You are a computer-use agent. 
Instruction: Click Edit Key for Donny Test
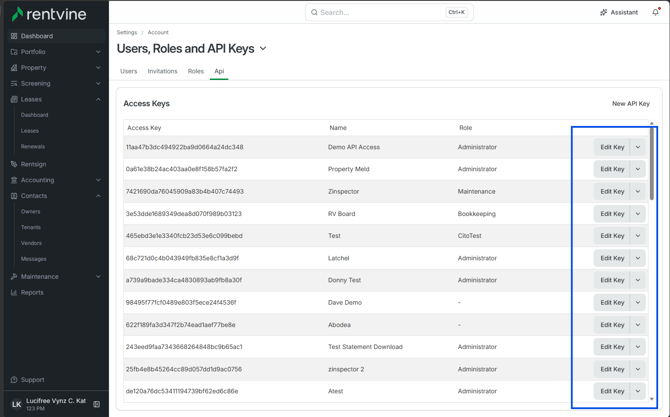(612, 280)
